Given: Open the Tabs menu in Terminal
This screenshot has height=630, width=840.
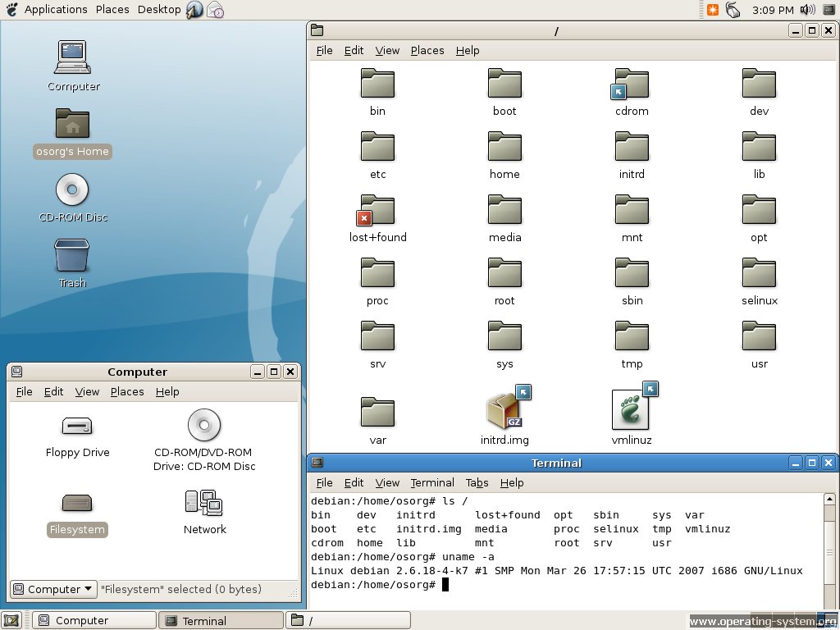Looking at the screenshot, I should tap(477, 482).
